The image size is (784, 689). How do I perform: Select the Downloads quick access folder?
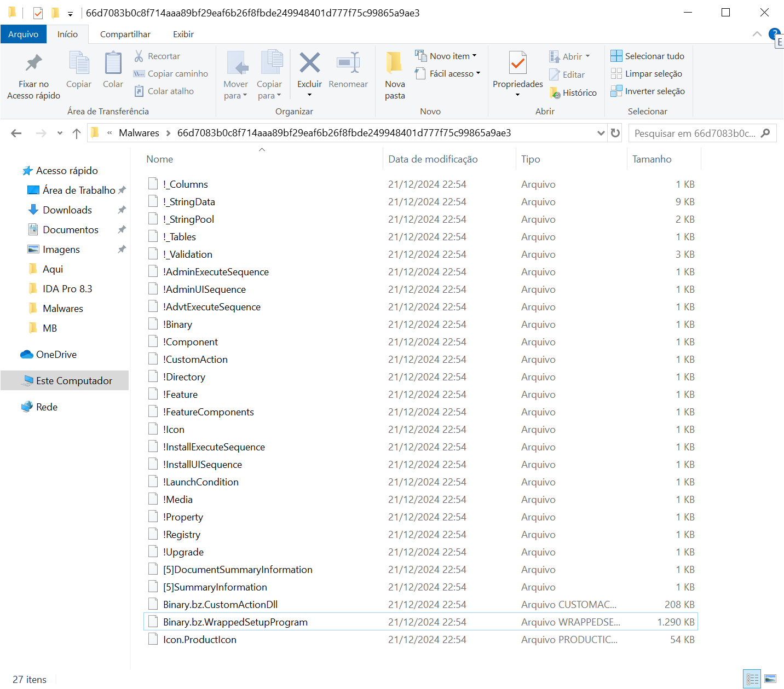pyautogui.click(x=67, y=210)
